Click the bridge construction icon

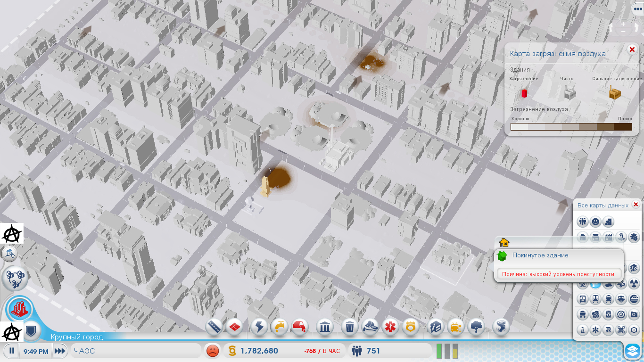point(9,255)
